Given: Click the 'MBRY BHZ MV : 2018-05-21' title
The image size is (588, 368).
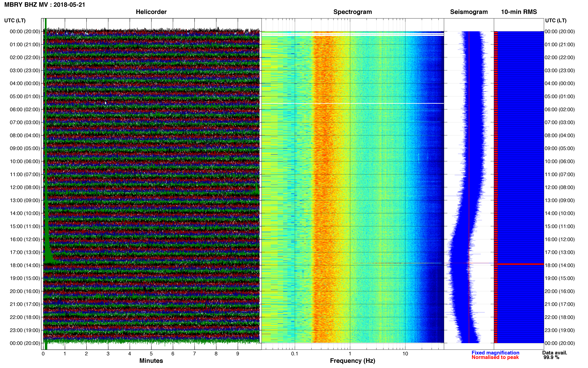Looking at the screenshot, I should point(45,5).
